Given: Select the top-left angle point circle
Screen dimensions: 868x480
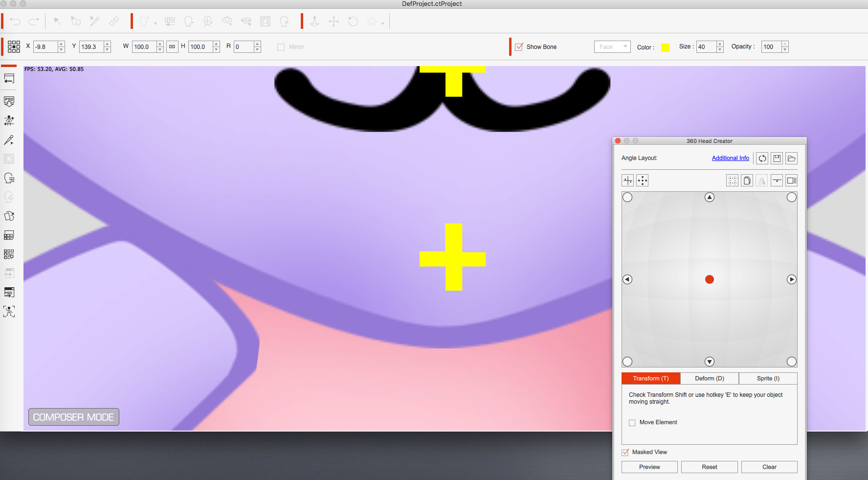Looking at the screenshot, I should pyautogui.click(x=627, y=197).
